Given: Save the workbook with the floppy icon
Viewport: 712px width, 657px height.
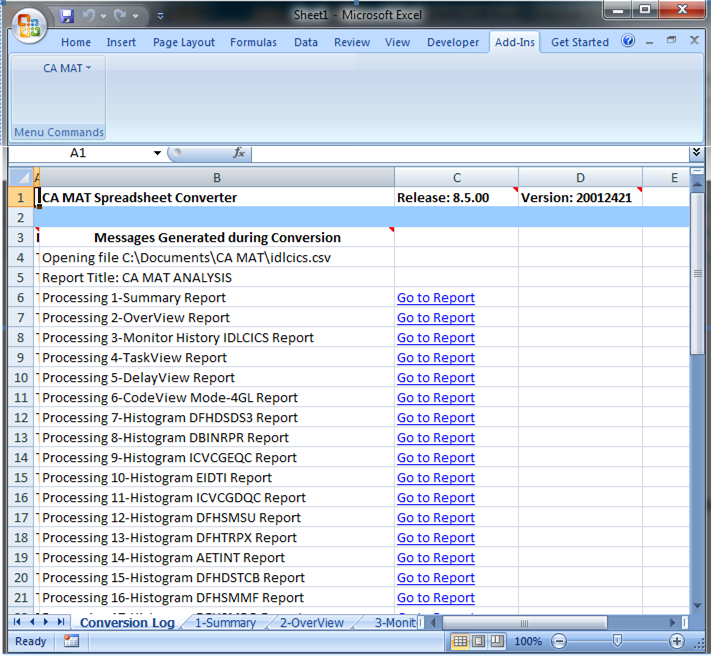Looking at the screenshot, I should pos(67,16).
